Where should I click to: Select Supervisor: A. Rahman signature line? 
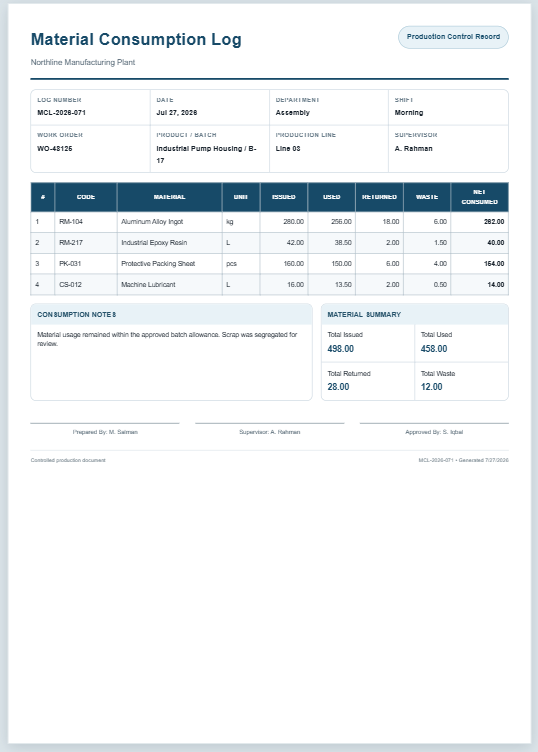(269, 432)
